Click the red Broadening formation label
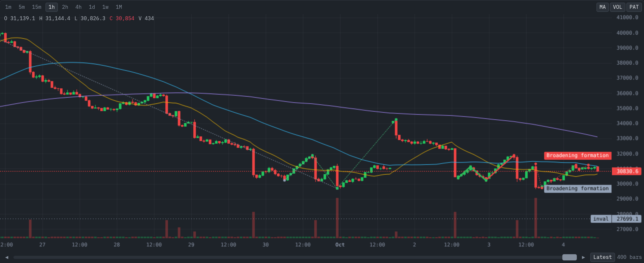644x263 pixels. (x=578, y=156)
